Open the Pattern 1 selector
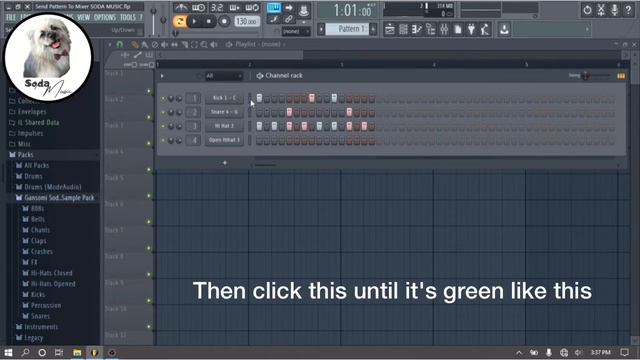Viewport: 640px width, 360px height. pos(348,29)
